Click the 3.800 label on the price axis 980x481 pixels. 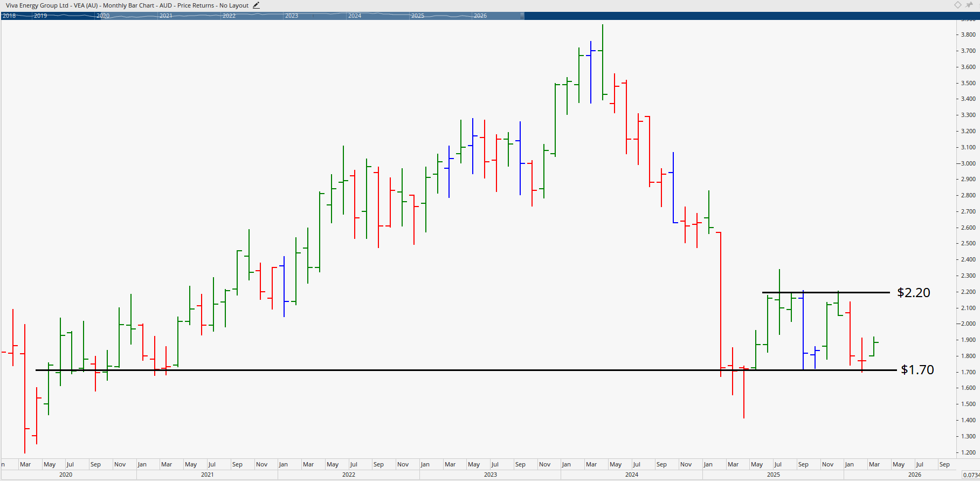coord(968,35)
